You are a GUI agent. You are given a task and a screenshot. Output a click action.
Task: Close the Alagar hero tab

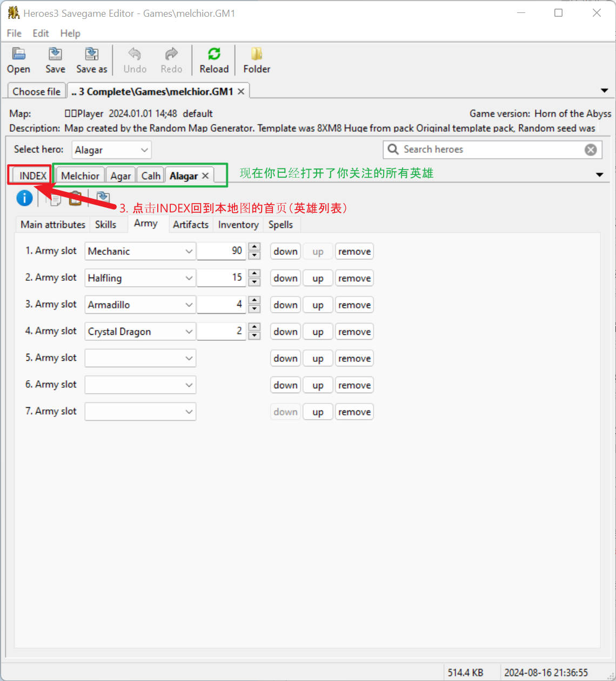205,176
